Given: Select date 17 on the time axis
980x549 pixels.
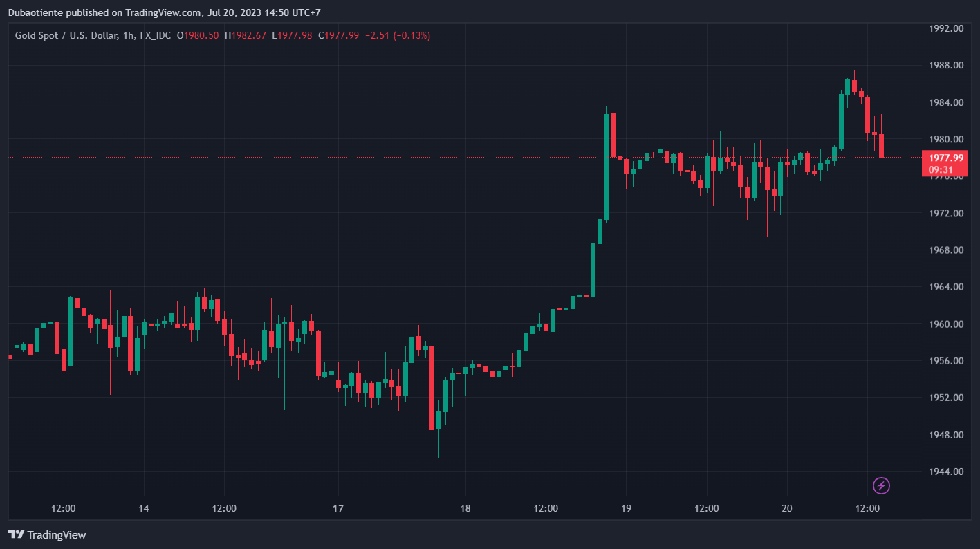Looking at the screenshot, I should (x=338, y=508).
